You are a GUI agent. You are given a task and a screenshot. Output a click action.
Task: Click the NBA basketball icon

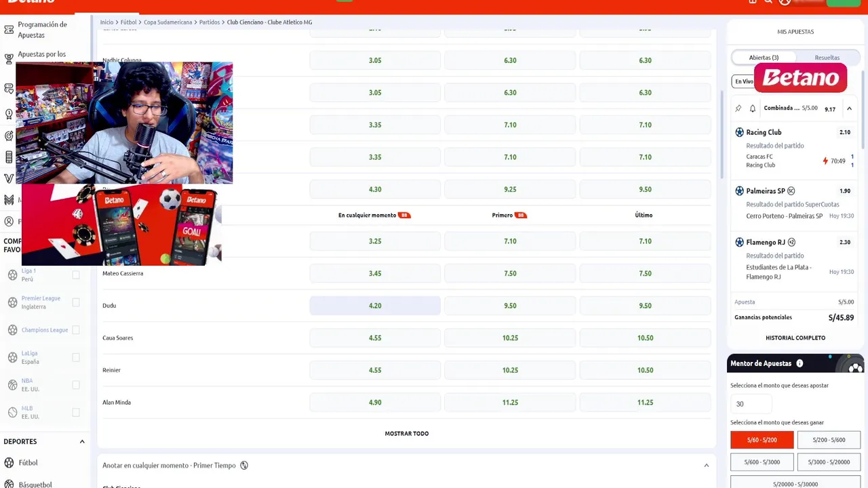12,385
